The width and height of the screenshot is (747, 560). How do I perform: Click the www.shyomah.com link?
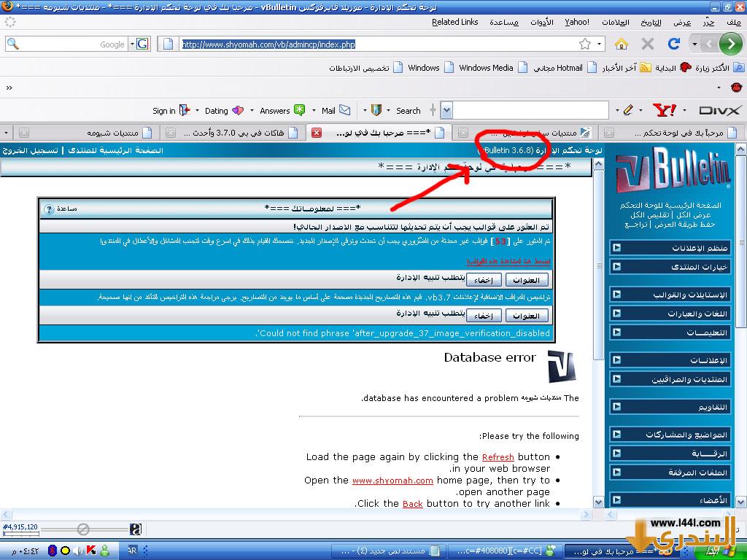[x=392, y=481]
